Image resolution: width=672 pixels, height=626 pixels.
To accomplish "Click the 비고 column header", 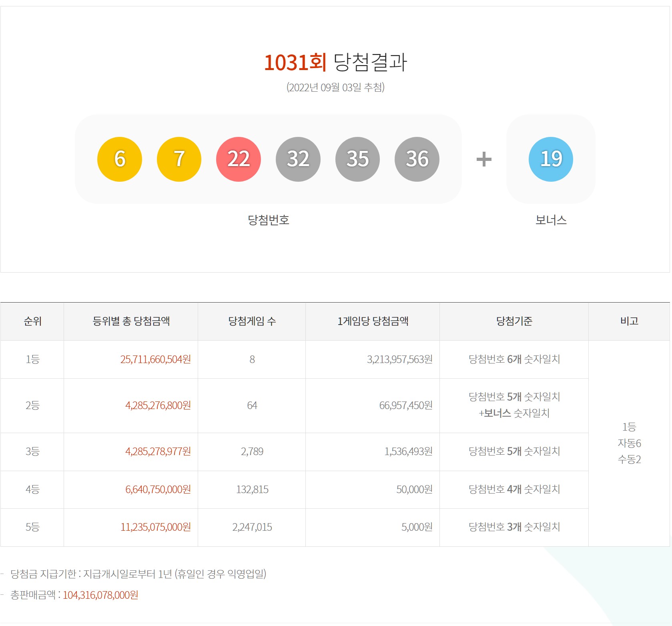I will click(x=629, y=321).
